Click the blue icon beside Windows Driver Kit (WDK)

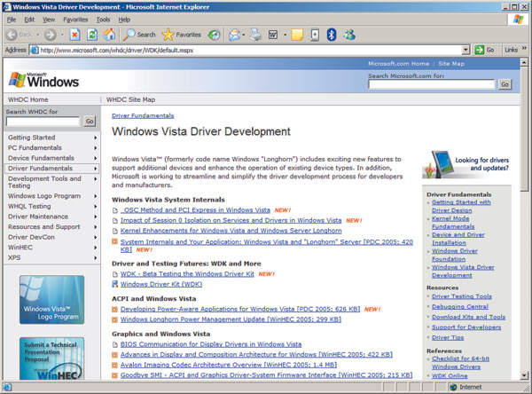(114, 284)
